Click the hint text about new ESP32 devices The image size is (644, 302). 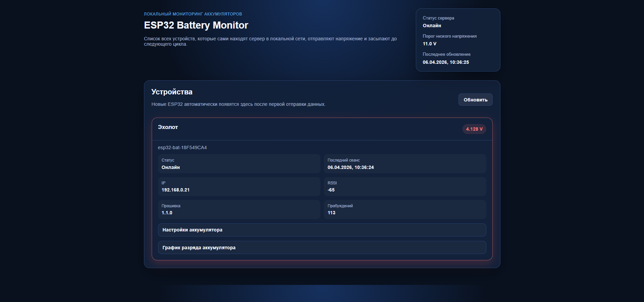click(x=238, y=104)
